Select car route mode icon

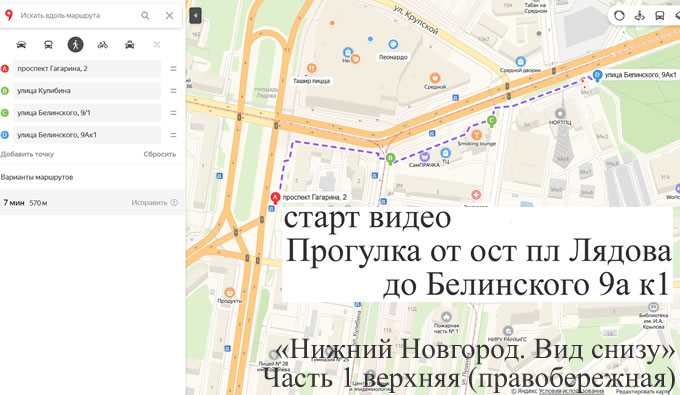pyautogui.click(x=21, y=45)
